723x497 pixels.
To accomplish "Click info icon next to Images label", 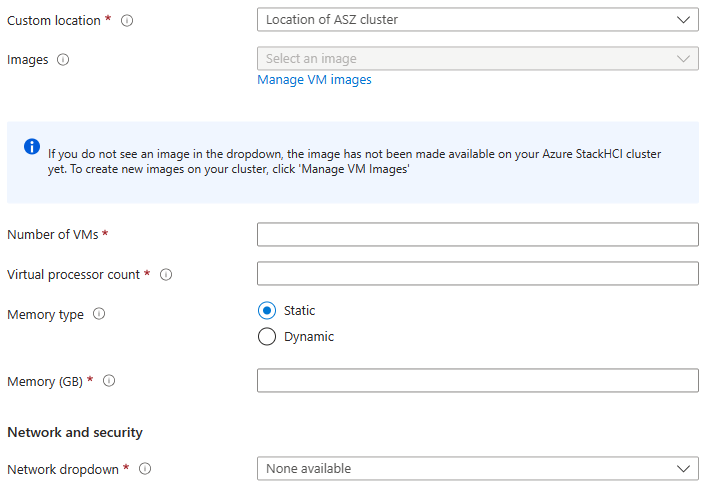I will pos(64,60).
